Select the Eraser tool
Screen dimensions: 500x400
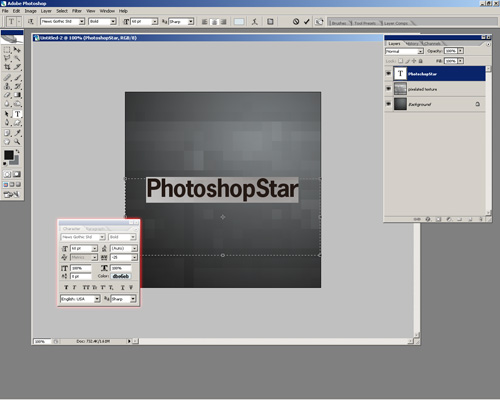tap(7, 95)
